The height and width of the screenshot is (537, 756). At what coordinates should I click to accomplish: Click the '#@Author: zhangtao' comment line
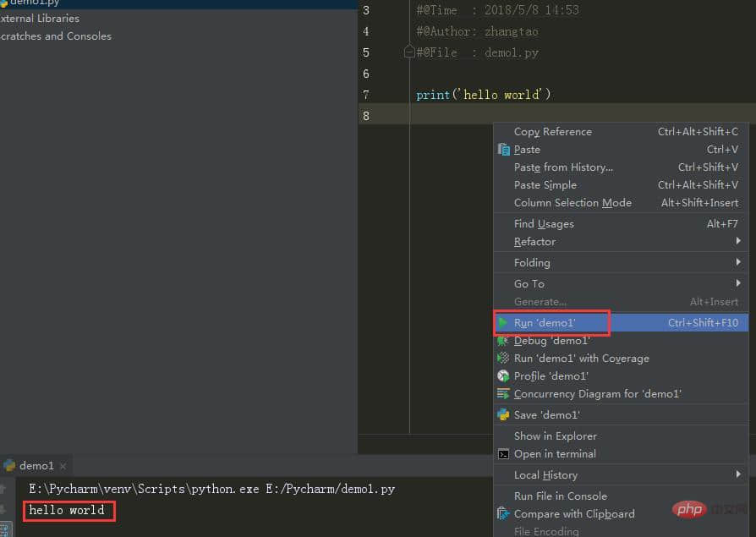point(477,31)
